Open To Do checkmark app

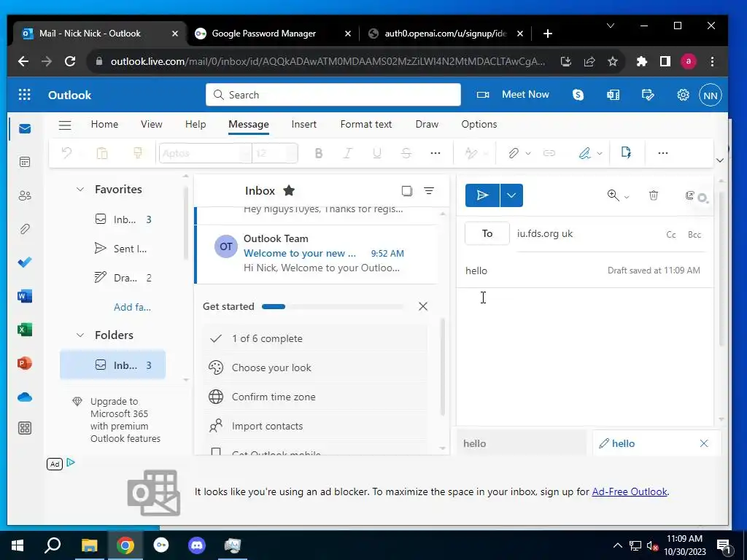[x=25, y=262]
